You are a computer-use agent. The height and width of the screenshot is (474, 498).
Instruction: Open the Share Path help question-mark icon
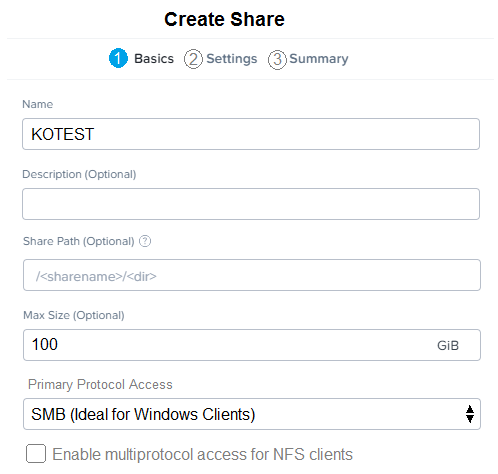(145, 241)
